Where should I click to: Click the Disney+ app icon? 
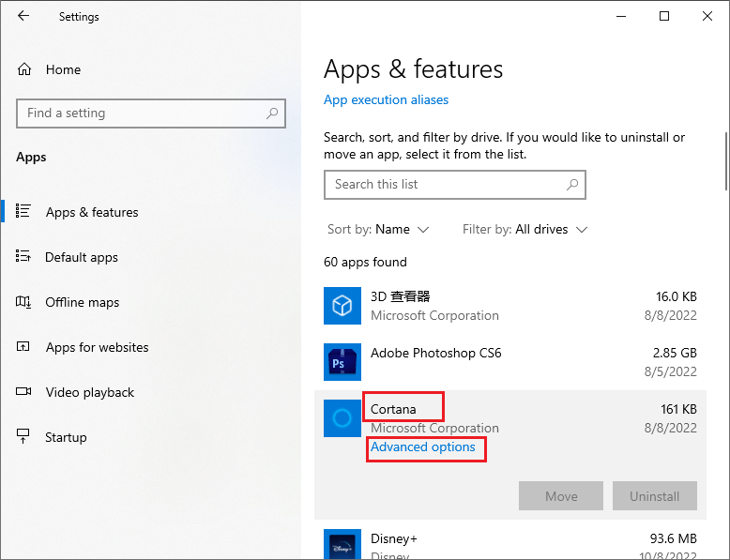coord(342,544)
